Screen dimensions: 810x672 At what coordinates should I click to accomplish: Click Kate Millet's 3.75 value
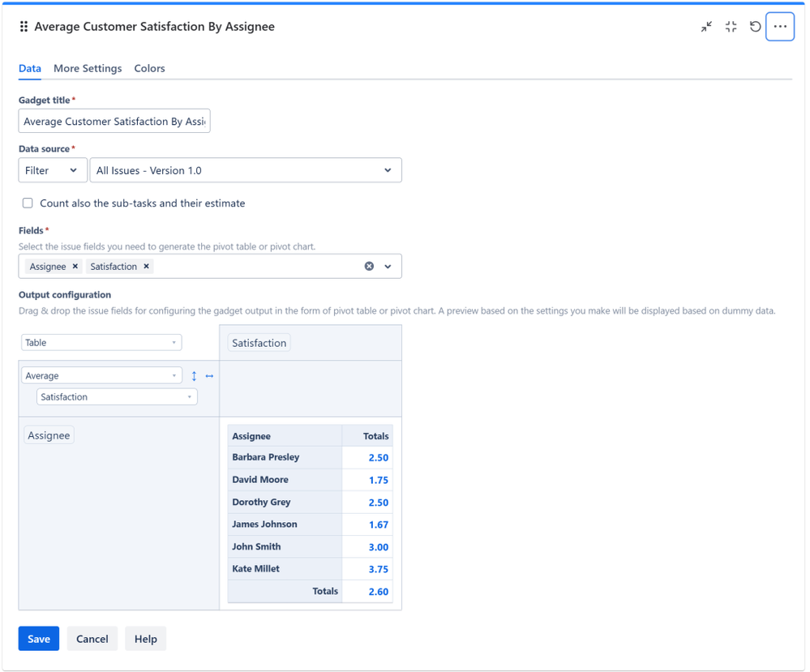click(x=378, y=569)
